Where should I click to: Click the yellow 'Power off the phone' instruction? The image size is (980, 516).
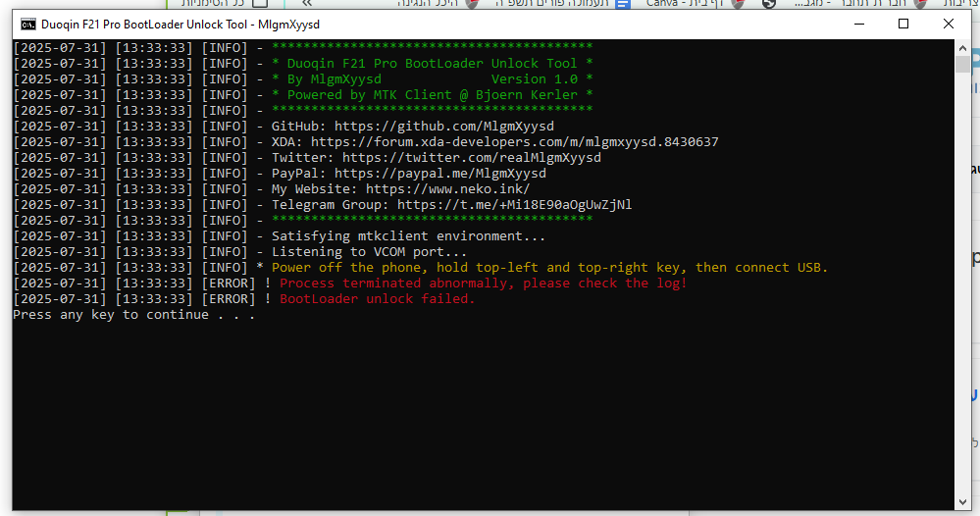pos(549,268)
